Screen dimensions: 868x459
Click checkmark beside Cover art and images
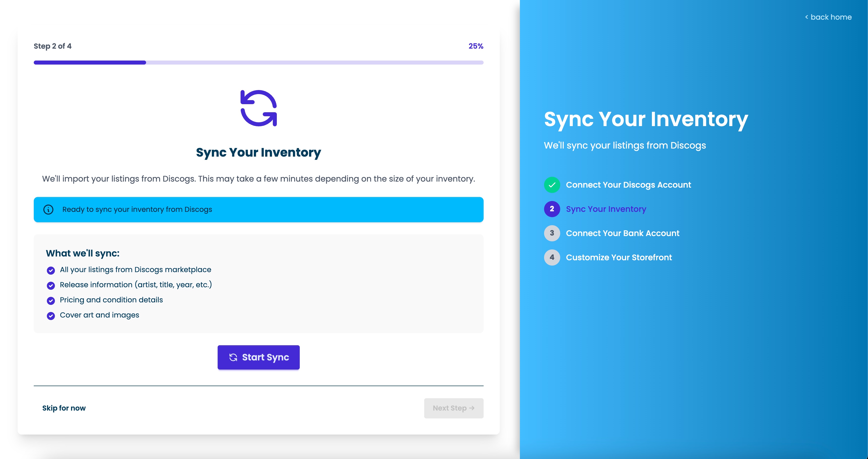tap(51, 316)
